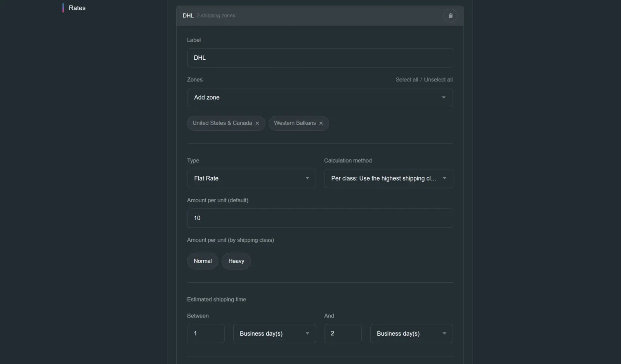Image resolution: width=621 pixels, height=364 pixels.
Task: Click the Amount per unit default field
Action: [x=320, y=218]
